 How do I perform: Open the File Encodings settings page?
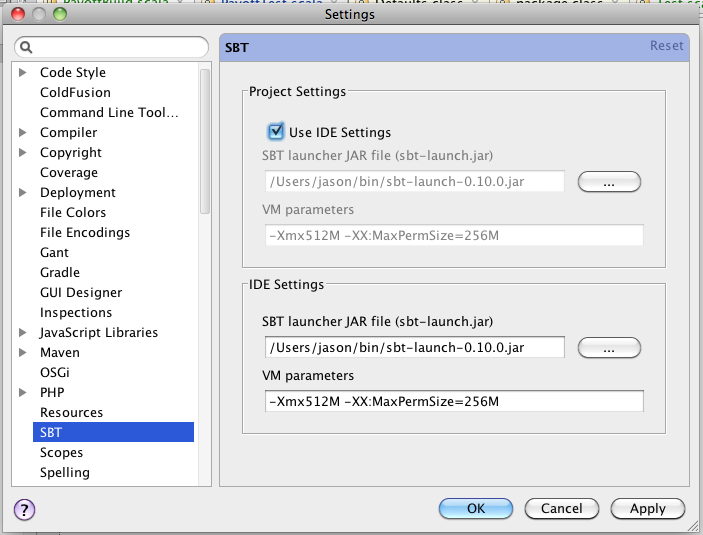85,232
